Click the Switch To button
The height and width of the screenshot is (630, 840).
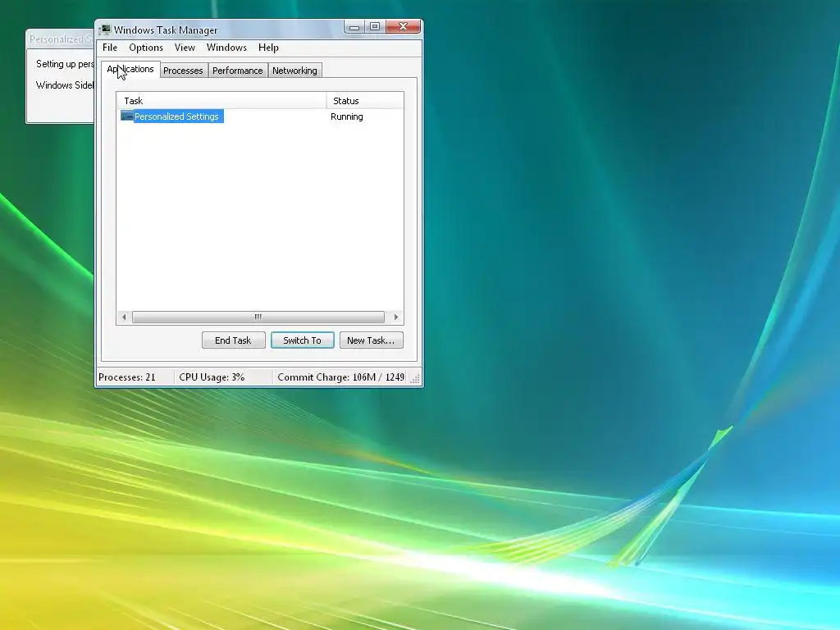click(302, 340)
